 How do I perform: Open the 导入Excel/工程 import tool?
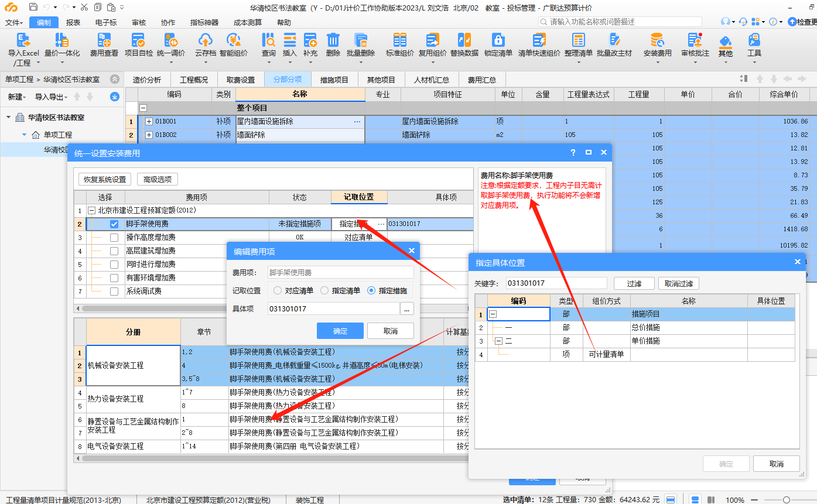(x=23, y=48)
